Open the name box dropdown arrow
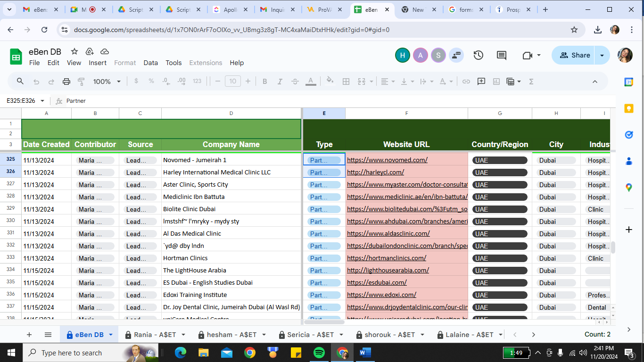 pos(42,101)
